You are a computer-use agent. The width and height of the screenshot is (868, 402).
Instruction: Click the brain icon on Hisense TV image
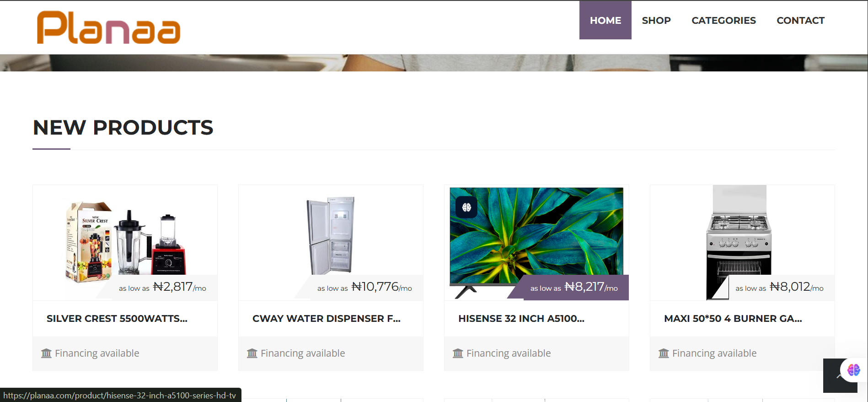pos(466,207)
